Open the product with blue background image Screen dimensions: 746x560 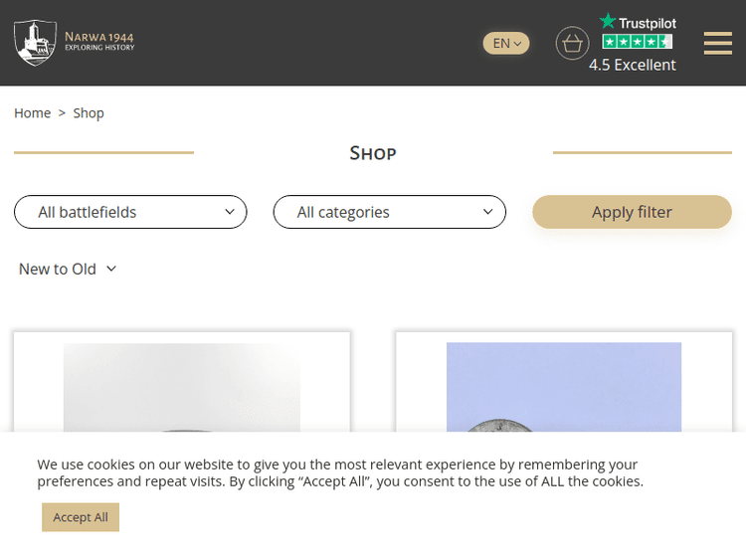pyautogui.click(x=564, y=388)
